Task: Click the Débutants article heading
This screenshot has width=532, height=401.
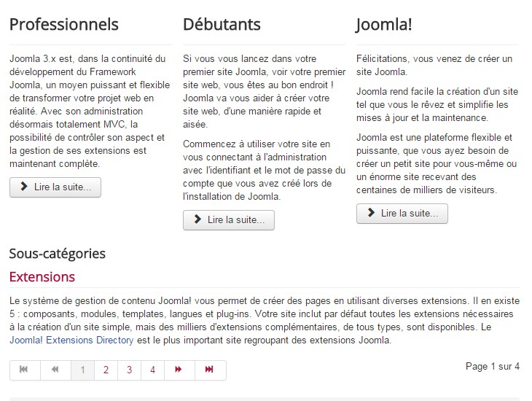Action: 222,25
